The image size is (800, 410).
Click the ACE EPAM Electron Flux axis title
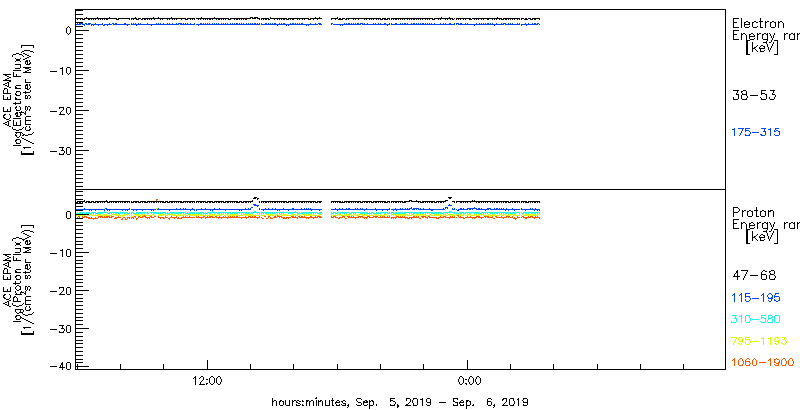(x=18, y=99)
